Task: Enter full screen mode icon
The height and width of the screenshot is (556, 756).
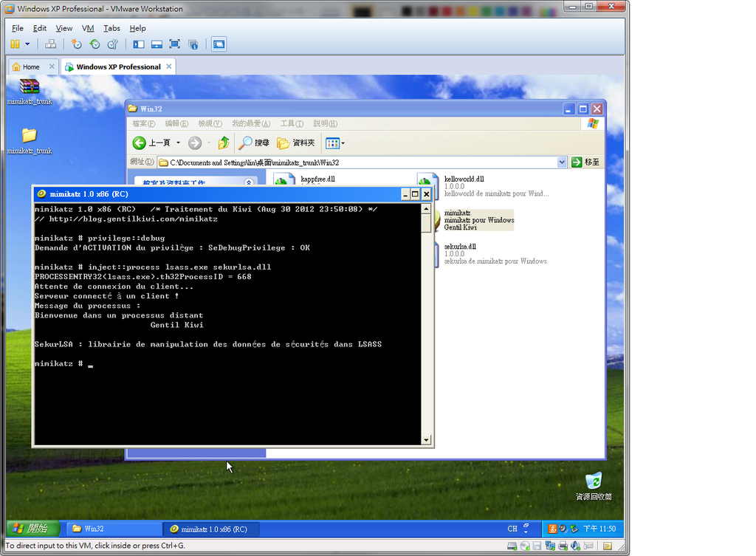Action: [174, 44]
